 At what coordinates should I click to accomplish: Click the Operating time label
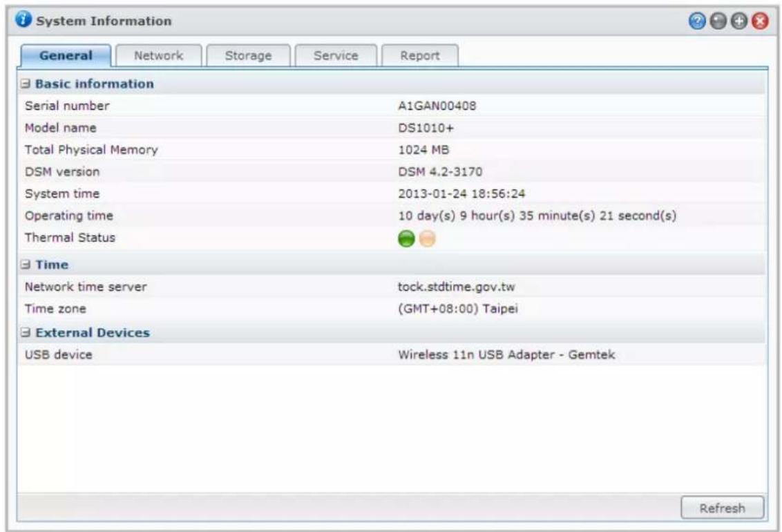pyautogui.click(x=69, y=216)
